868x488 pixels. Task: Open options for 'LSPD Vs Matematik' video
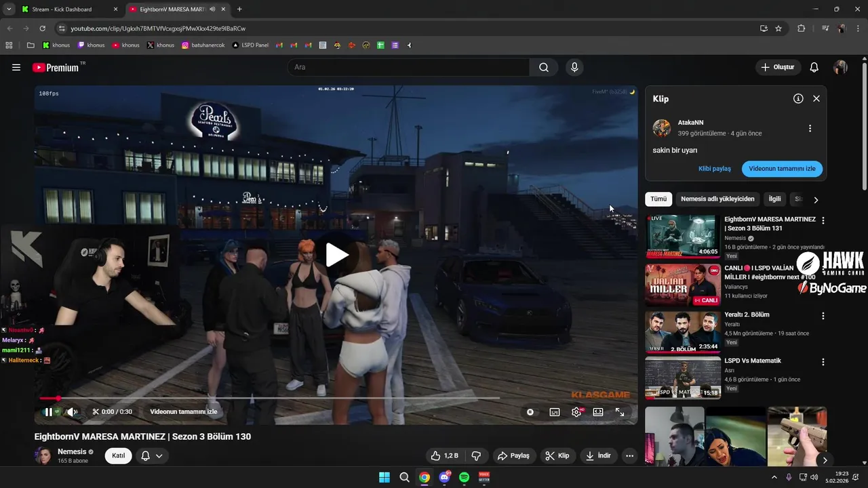(x=823, y=362)
